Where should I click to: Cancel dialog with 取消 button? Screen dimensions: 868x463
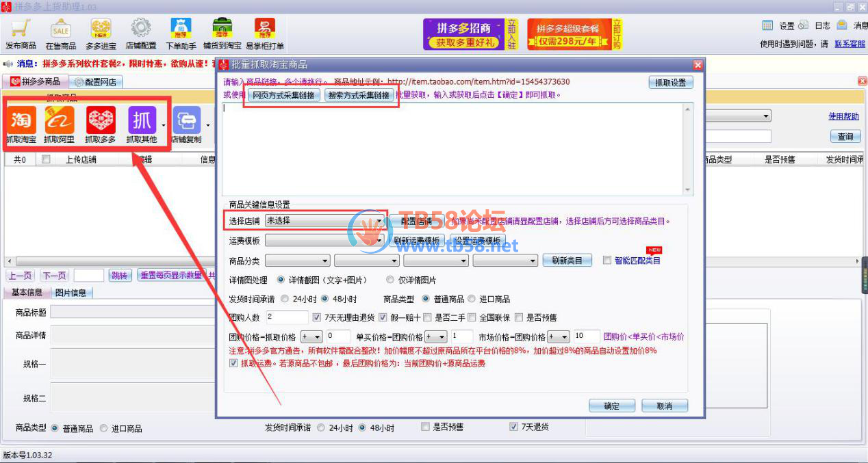click(664, 406)
